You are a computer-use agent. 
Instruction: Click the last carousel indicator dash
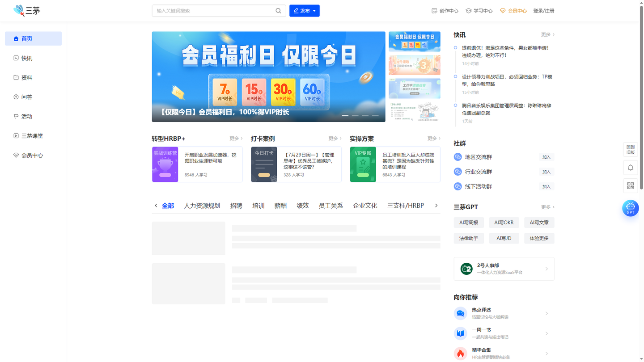point(375,115)
